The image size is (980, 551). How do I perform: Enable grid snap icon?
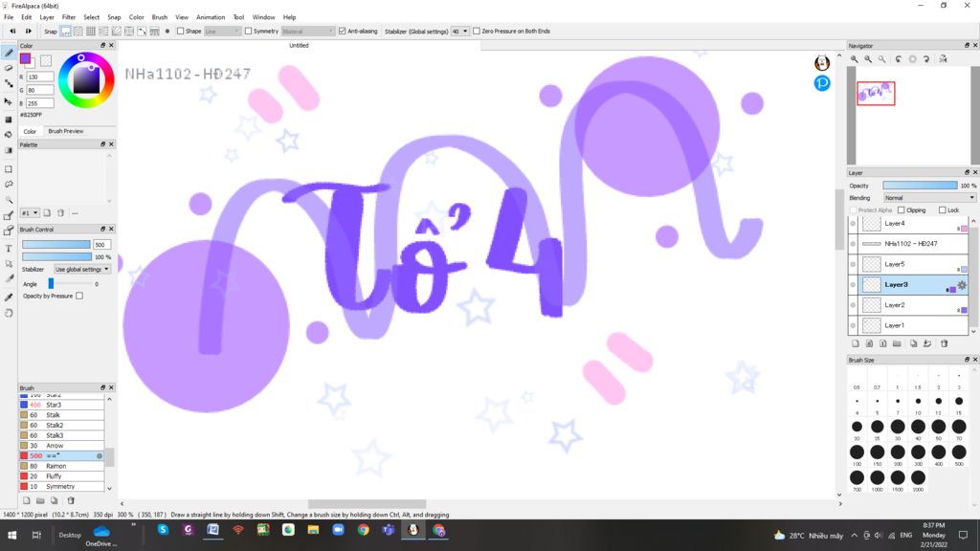pos(91,32)
